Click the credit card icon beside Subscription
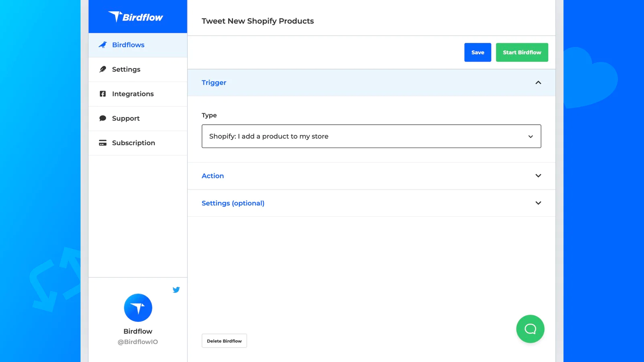 click(103, 143)
